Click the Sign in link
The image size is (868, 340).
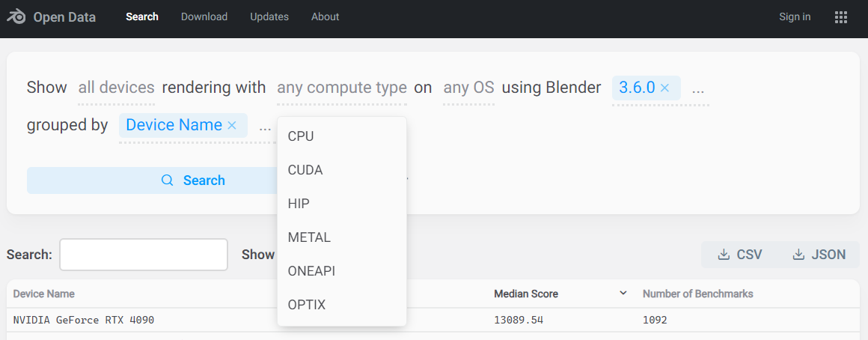click(x=795, y=17)
